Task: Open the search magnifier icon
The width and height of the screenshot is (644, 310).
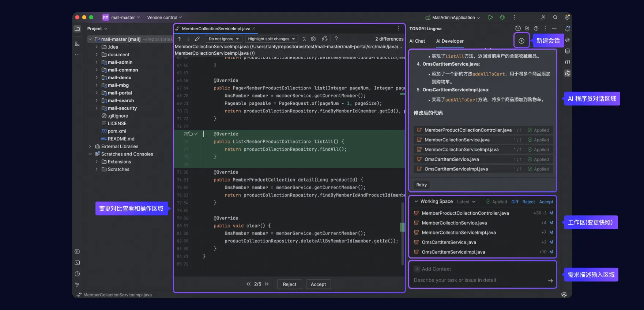Action: click(555, 17)
